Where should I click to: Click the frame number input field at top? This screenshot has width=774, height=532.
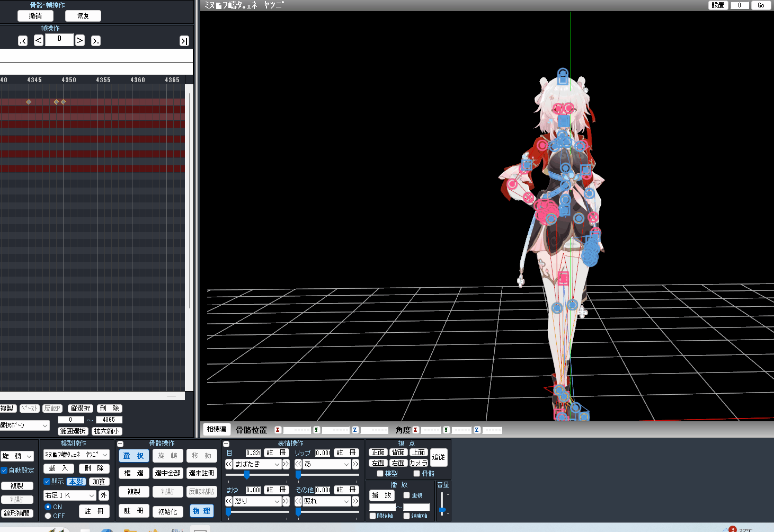(59, 40)
